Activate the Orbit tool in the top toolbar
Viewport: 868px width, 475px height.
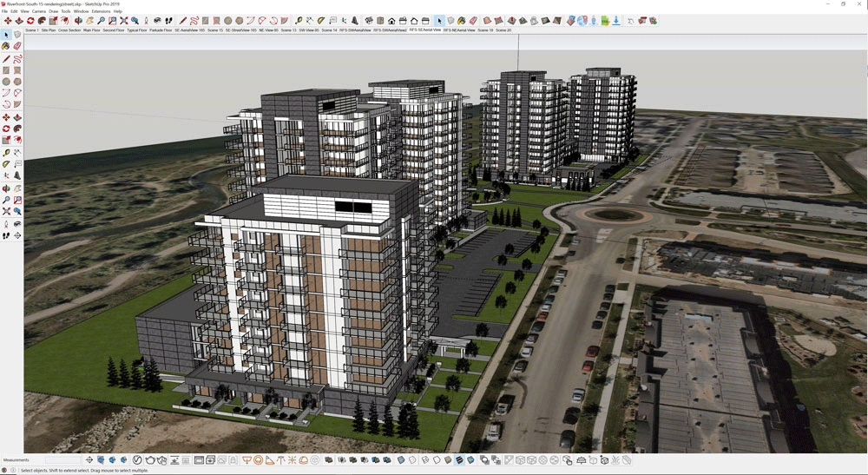click(x=78, y=21)
